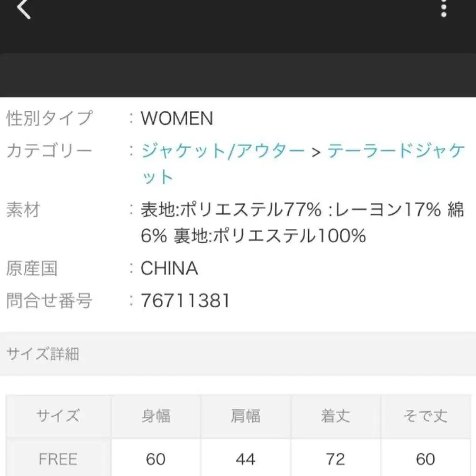Open the テーラードジャケット subcategory link
This screenshot has height=476, width=476.
click(397, 151)
